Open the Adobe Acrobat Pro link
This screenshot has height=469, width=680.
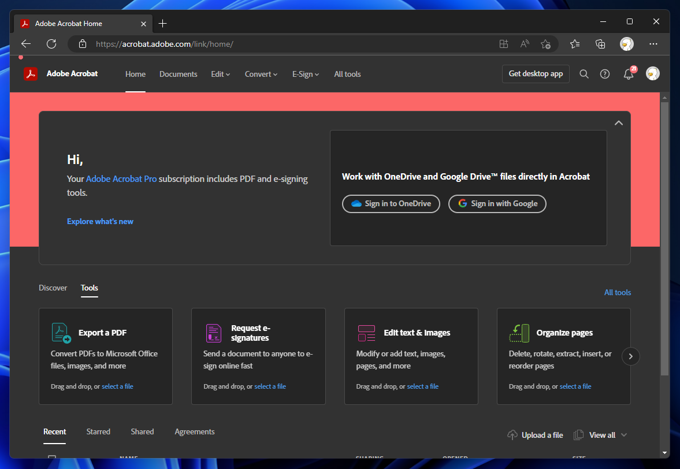click(x=121, y=179)
